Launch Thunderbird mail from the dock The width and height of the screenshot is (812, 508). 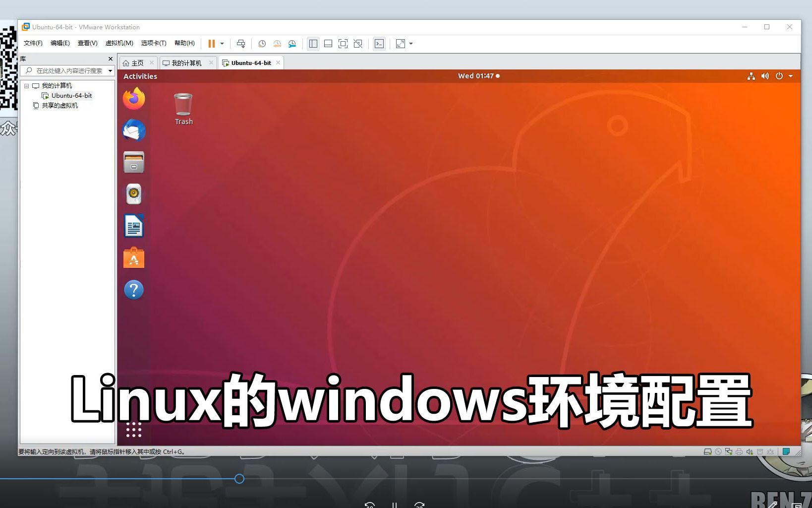pyautogui.click(x=133, y=130)
